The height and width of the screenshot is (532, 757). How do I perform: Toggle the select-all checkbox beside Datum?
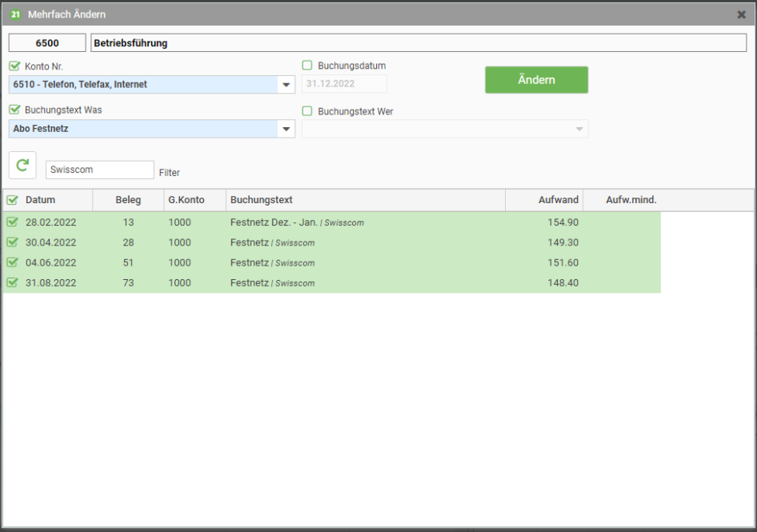click(x=13, y=200)
